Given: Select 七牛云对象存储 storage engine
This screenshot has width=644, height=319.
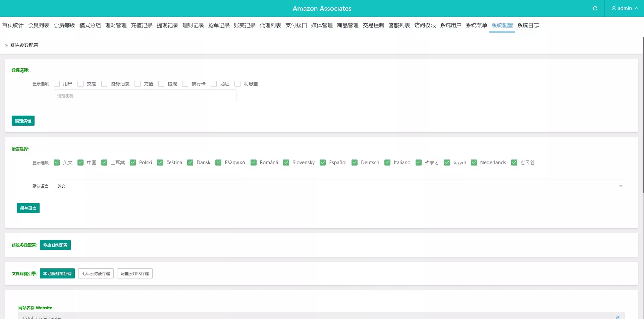Looking at the screenshot, I should click(x=96, y=273).
